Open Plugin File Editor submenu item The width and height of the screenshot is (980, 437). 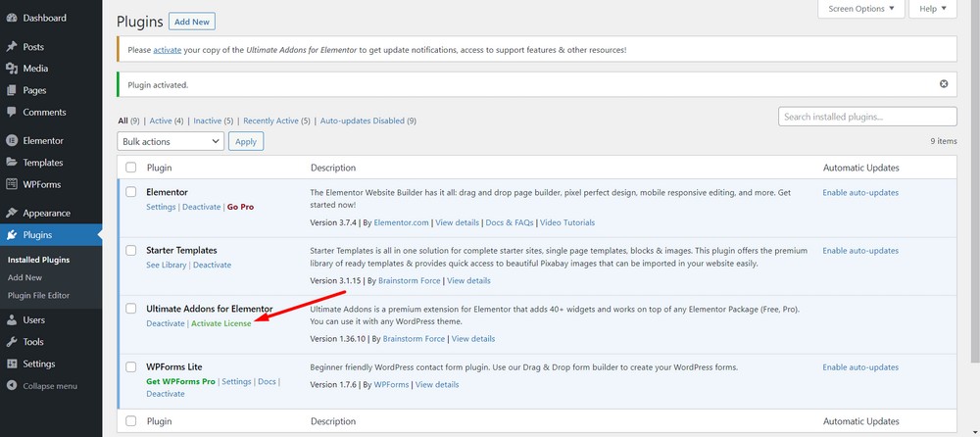(39, 295)
